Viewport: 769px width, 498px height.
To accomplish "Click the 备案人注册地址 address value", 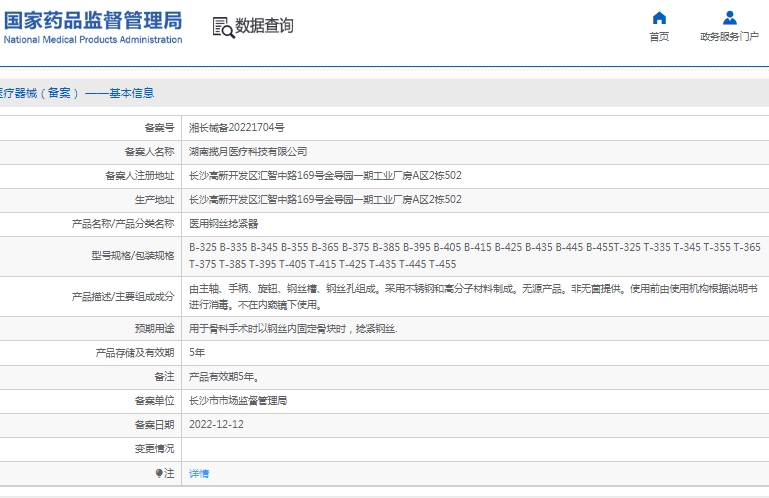I will tap(325, 176).
